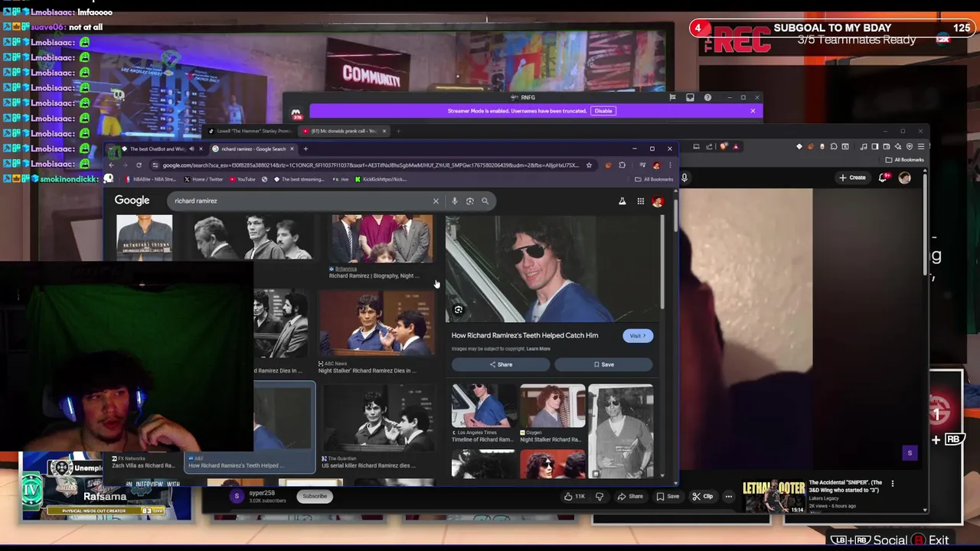Open Chrome three-dot menu
The image size is (980, 551).
click(x=670, y=165)
